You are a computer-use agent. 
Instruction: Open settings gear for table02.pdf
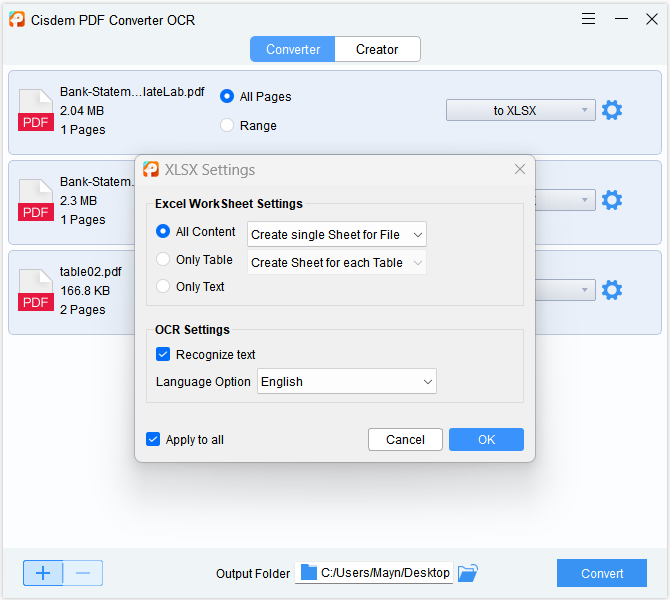pos(611,290)
